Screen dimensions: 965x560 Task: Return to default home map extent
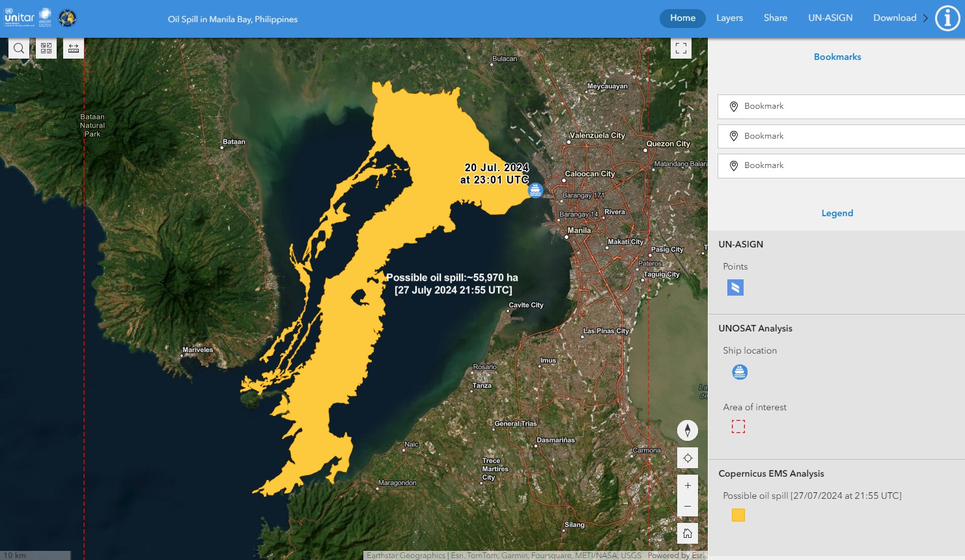688,533
